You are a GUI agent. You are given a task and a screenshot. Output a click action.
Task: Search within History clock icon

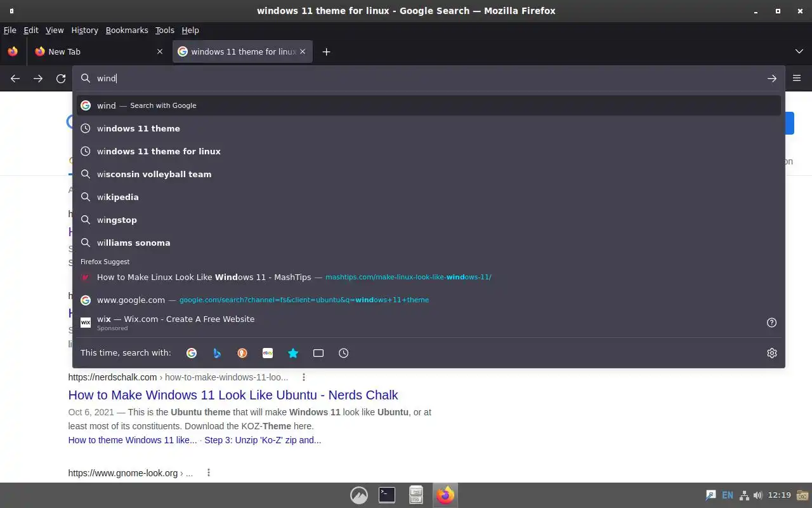pos(344,353)
